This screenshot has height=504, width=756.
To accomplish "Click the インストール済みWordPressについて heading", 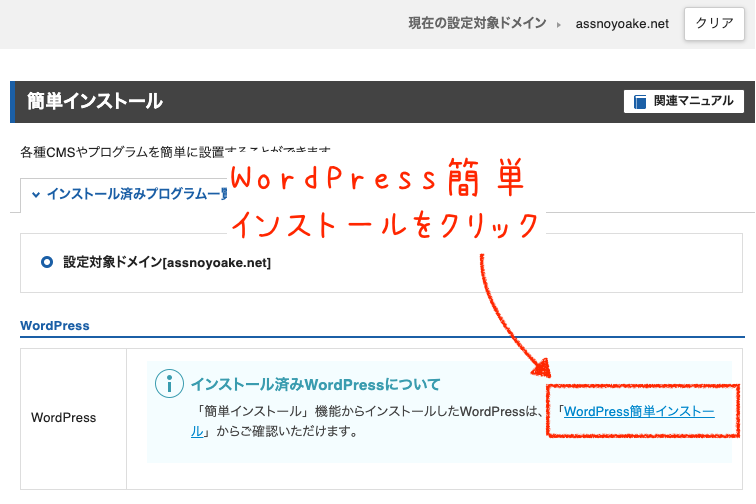I will coord(316,384).
